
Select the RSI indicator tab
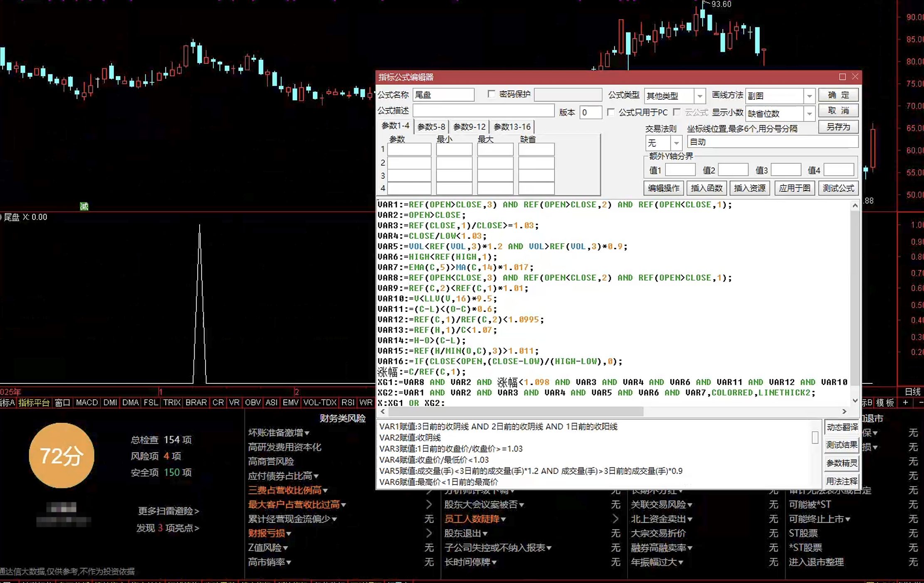pyautogui.click(x=348, y=403)
